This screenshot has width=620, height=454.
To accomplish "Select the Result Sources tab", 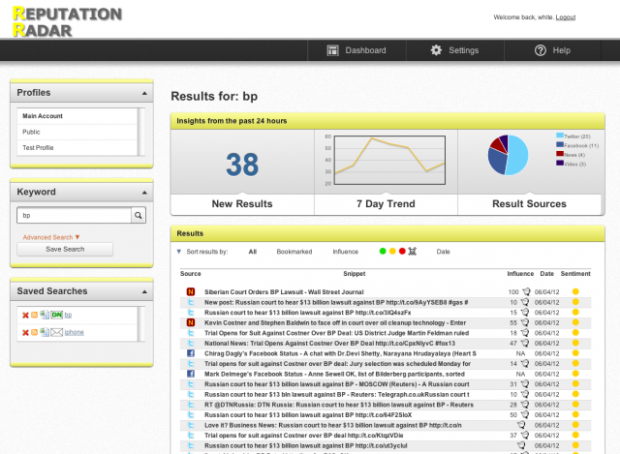I will click(x=529, y=204).
